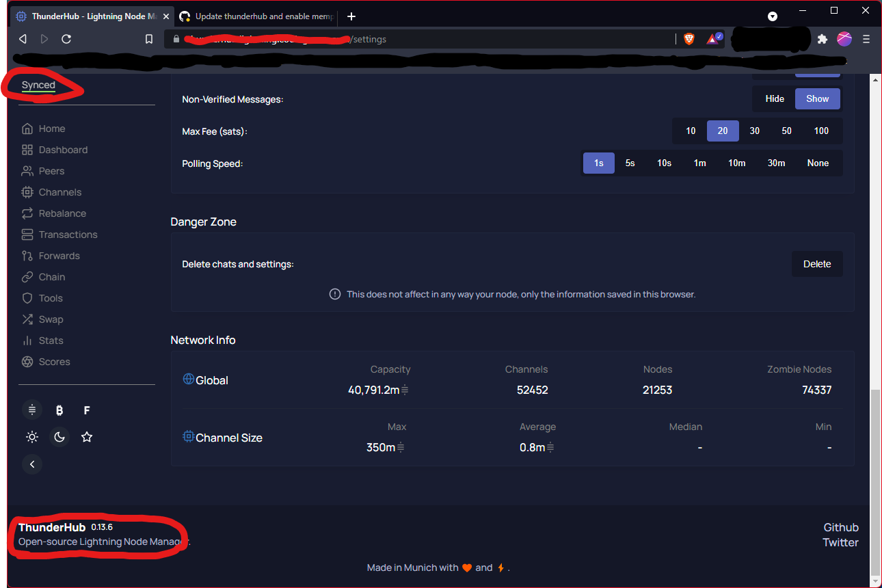Select the star theme icon
Viewport: 882px width, 588px height.
point(87,437)
